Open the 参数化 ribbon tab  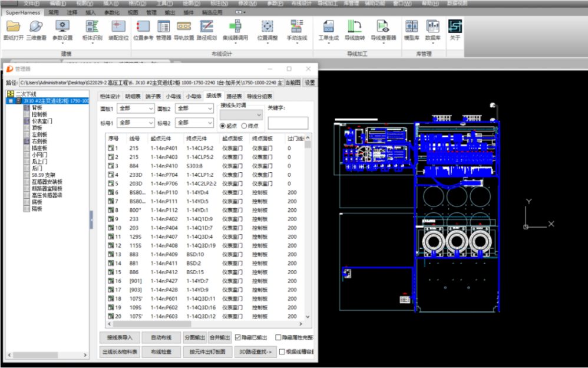pos(111,12)
